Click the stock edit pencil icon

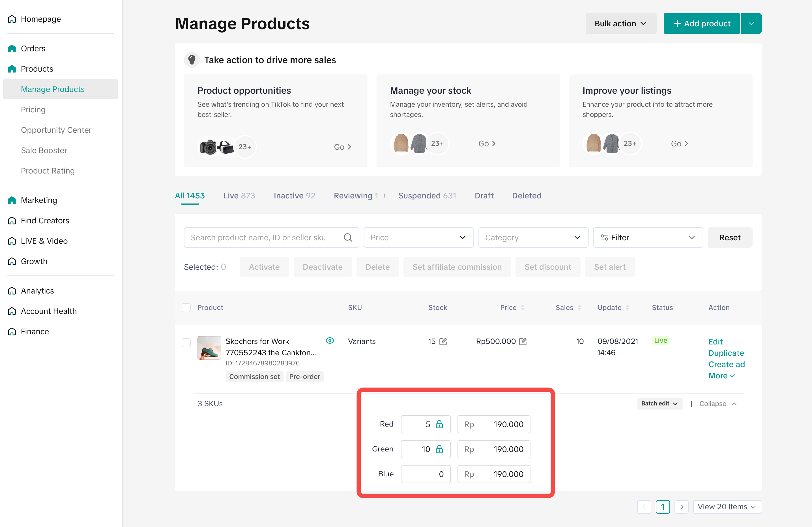coord(443,341)
